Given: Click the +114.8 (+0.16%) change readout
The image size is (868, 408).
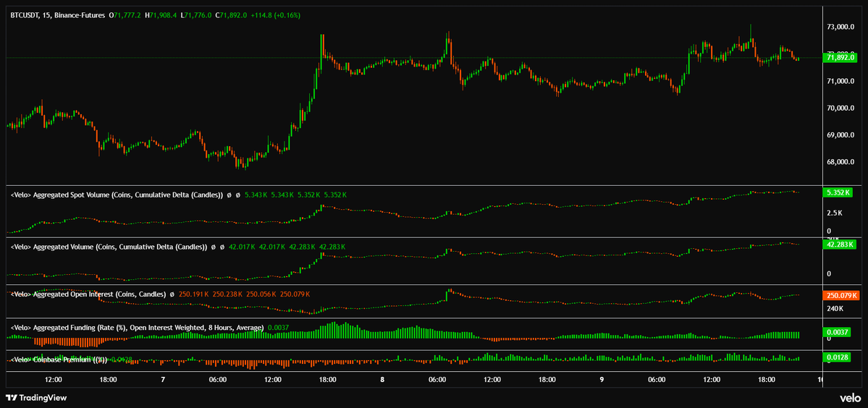Looking at the screenshot, I should click(275, 15).
